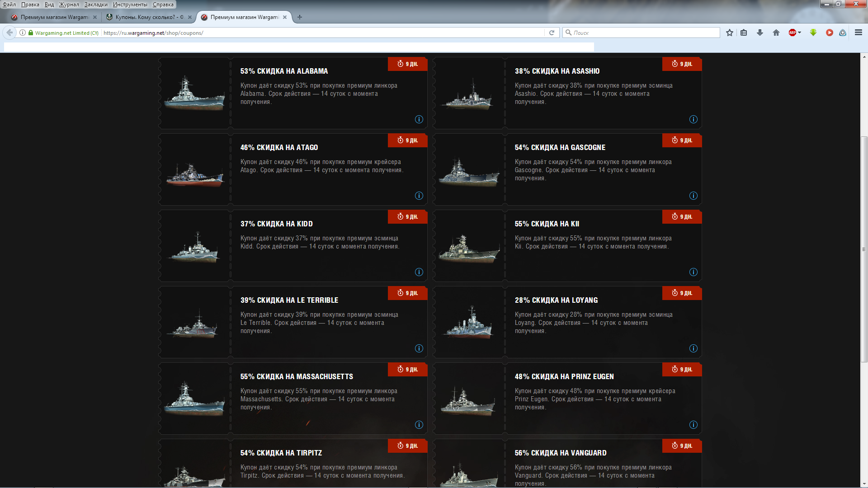
Task: Open the Инструменты menu
Action: point(130,5)
